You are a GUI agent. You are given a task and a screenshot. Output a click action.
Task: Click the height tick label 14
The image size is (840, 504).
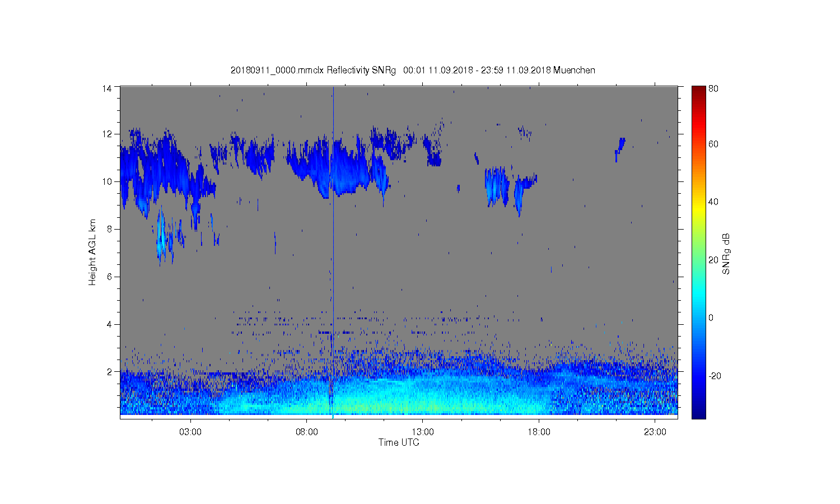coord(107,88)
